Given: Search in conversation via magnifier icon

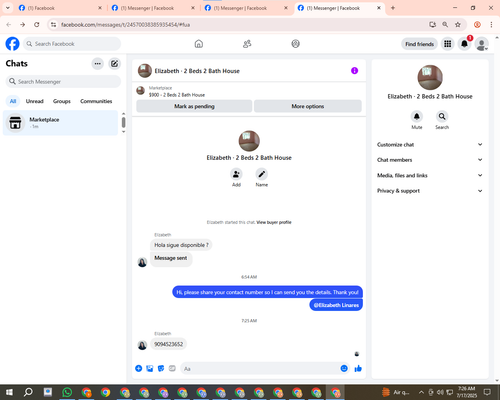Looking at the screenshot, I should pyautogui.click(x=442, y=116).
